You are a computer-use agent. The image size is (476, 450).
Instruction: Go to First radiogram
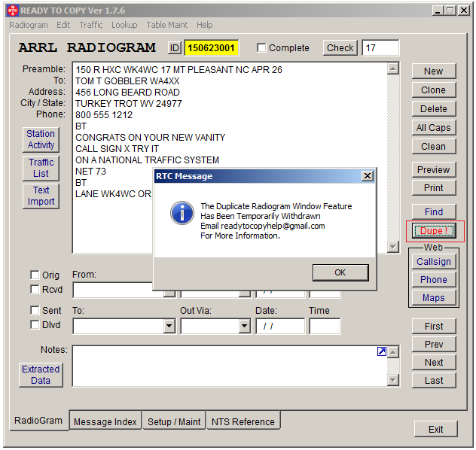tap(434, 327)
